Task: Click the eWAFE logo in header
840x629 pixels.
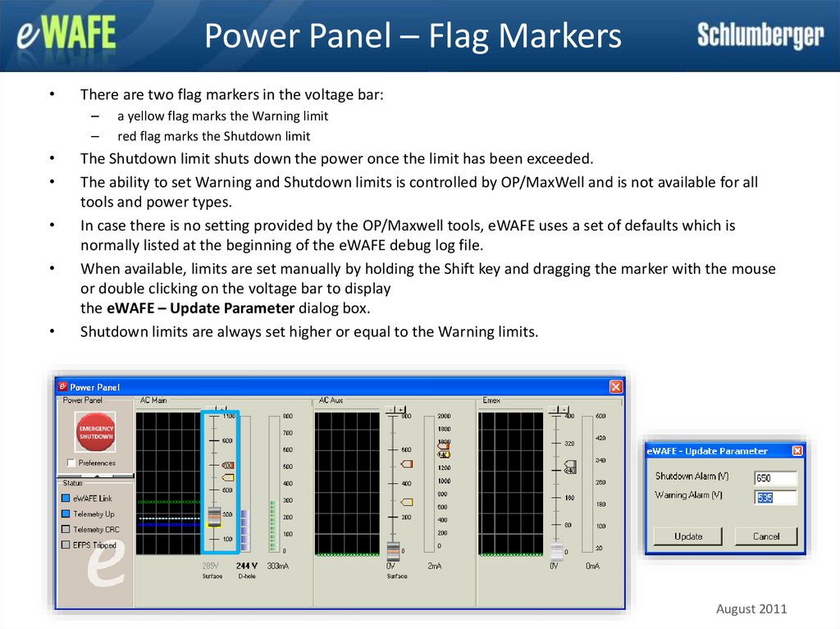Action: [66, 33]
